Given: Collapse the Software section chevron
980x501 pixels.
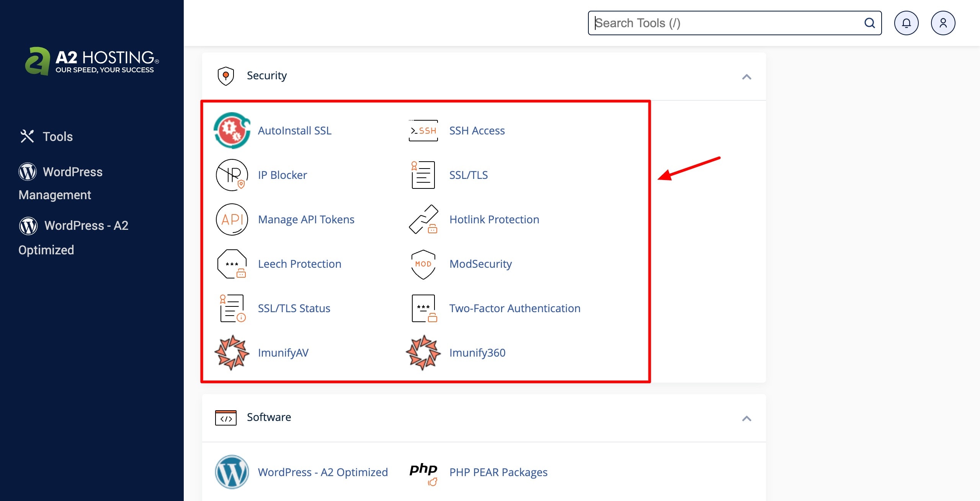Looking at the screenshot, I should (746, 418).
